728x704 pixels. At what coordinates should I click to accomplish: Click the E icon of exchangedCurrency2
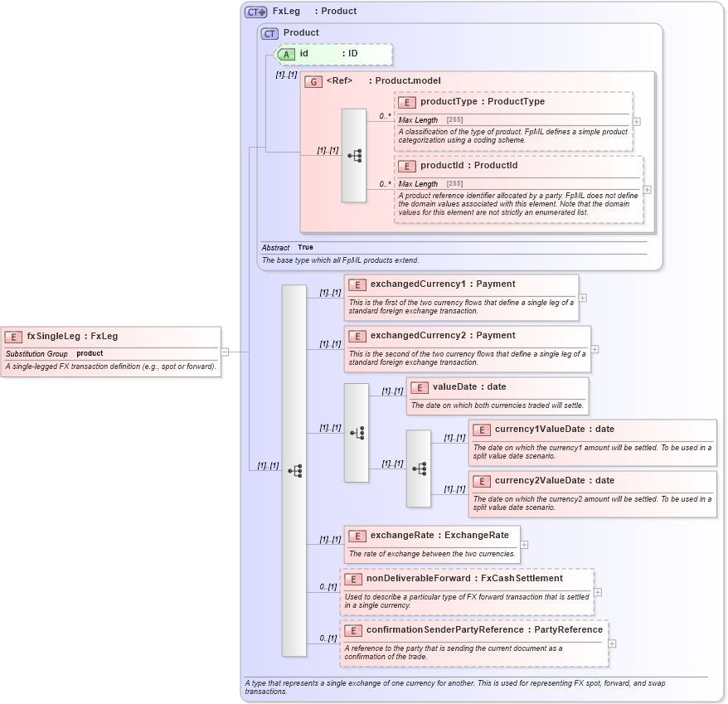(357, 336)
